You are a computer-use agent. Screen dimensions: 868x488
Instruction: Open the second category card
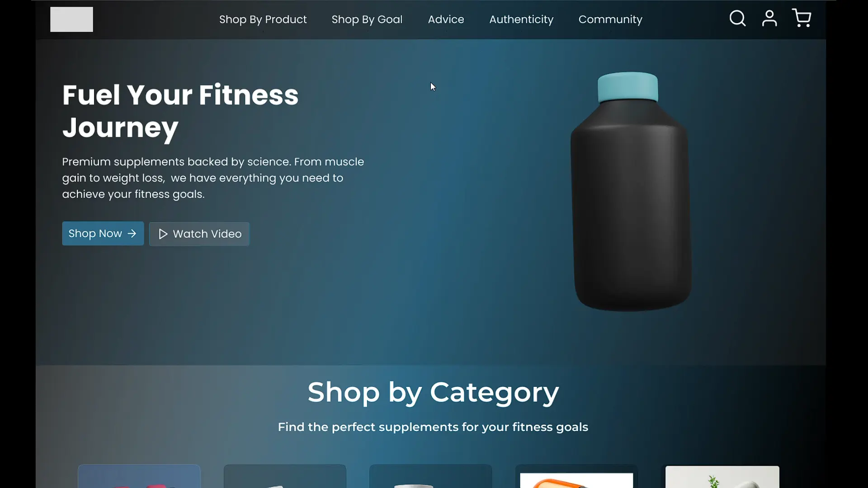pyautogui.click(x=285, y=476)
